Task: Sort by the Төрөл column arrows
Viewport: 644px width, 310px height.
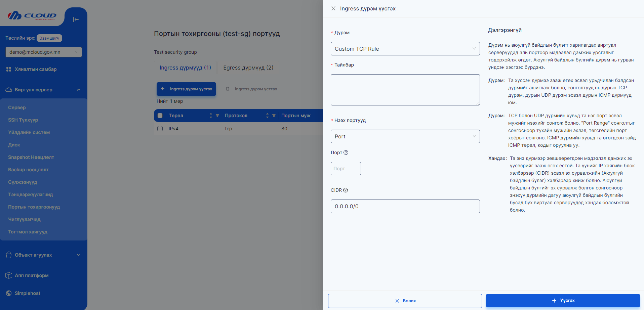Action: tap(211, 116)
